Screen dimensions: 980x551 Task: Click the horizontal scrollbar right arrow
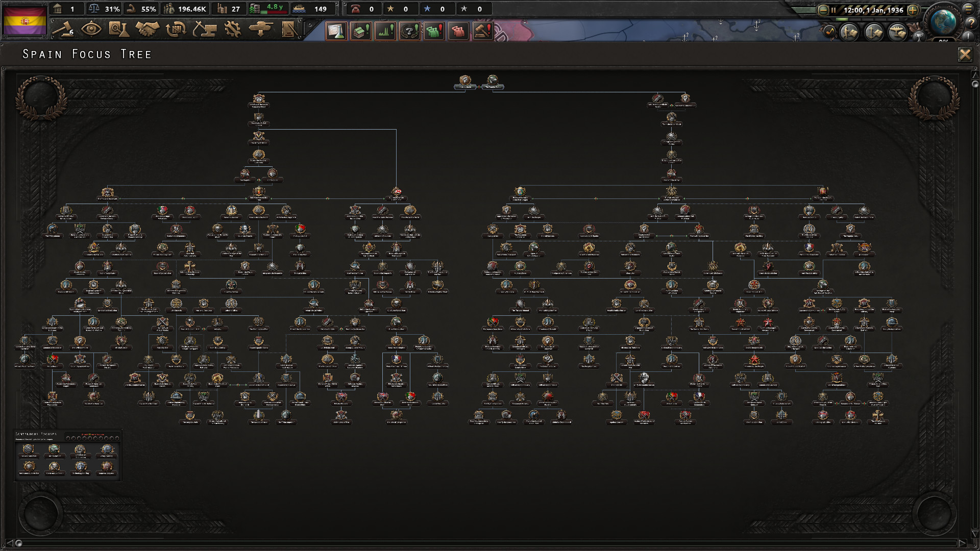point(962,543)
